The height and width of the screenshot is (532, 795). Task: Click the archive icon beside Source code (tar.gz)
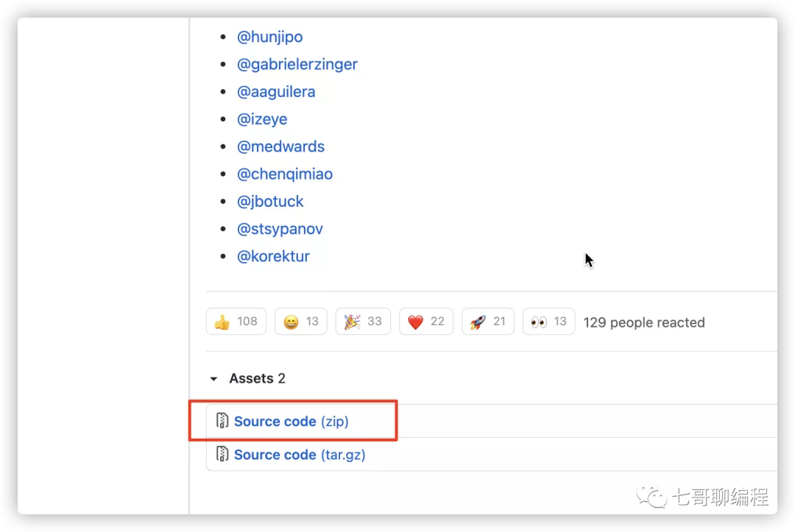222,454
